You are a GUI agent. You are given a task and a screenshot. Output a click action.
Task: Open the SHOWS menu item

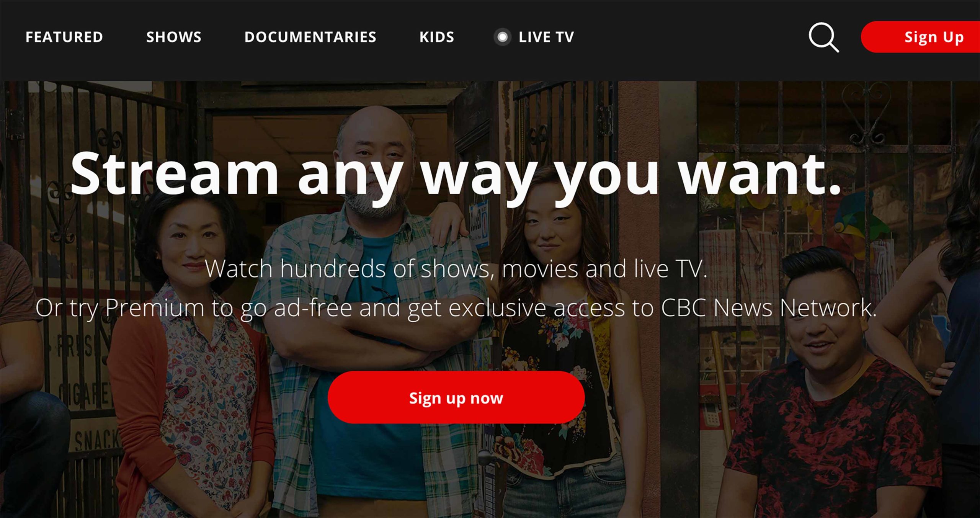tap(174, 37)
